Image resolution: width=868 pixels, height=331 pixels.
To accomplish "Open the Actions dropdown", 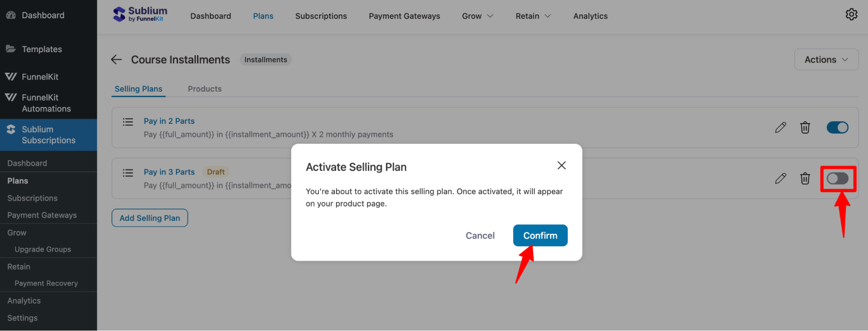I will [x=825, y=59].
